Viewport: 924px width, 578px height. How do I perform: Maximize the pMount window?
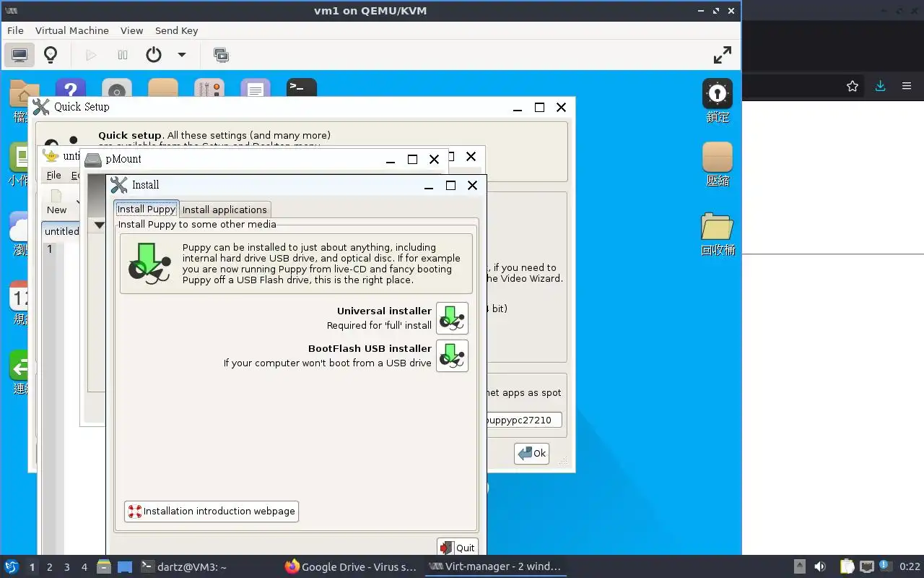pyautogui.click(x=412, y=159)
